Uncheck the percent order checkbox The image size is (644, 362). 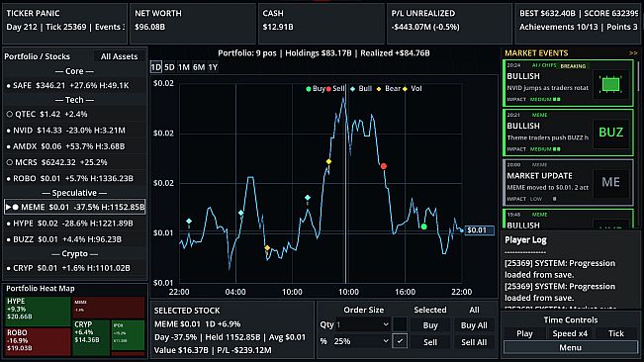click(x=400, y=341)
